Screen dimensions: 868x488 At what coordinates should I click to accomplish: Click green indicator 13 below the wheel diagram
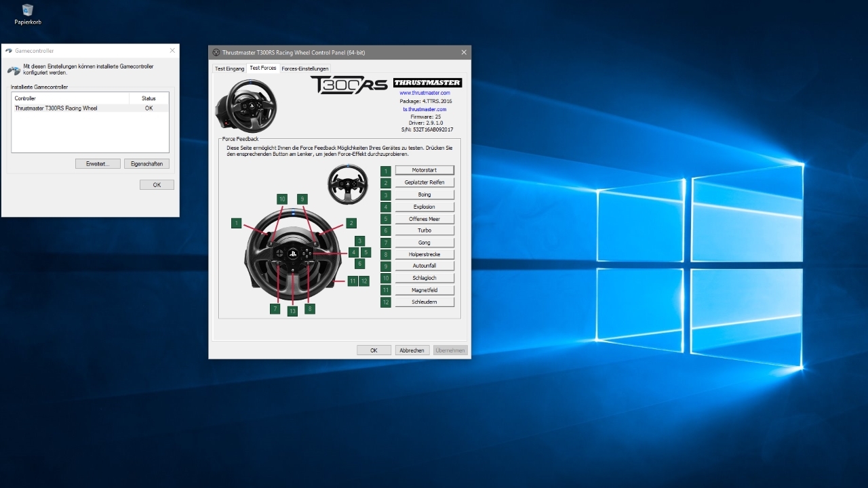pyautogui.click(x=292, y=311)
